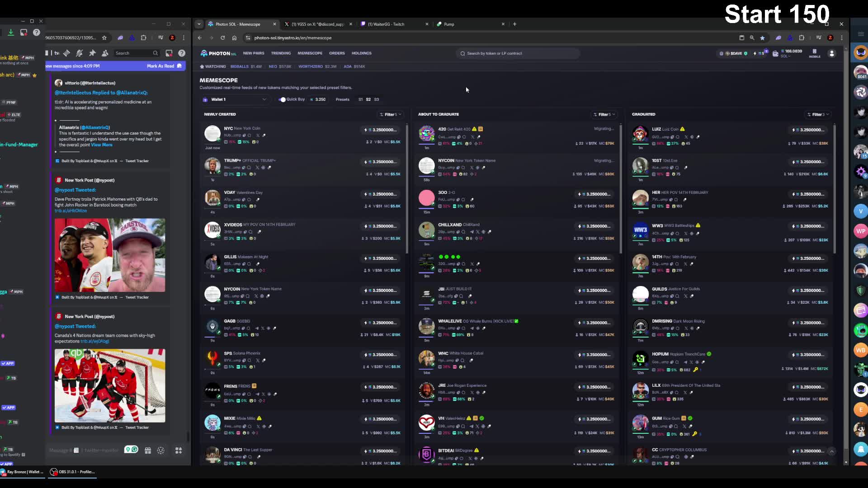Image resolution: width=868 pixels, height=488 pixels.
Task: Open Graduated Filter dropdown
Action: [x=818, y=114]
